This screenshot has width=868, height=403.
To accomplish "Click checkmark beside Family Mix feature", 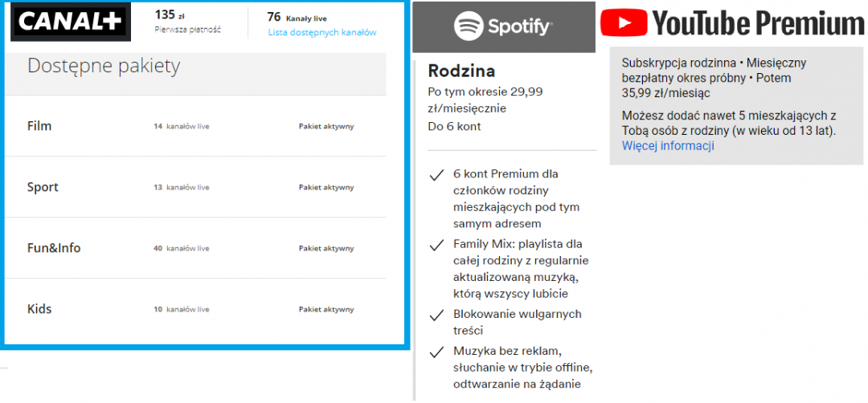I will (437, 244).
